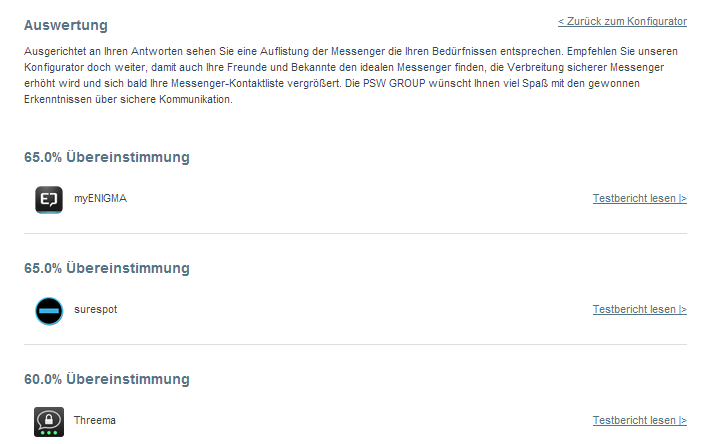710x444 pixels.
Task: Click the surespot name label
Action: pos(95,310)
